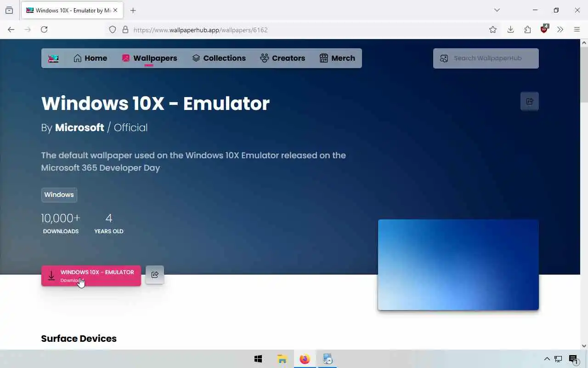Open the notification center icon
Viewport: 588px width, 368px height.
pos(573,359)
